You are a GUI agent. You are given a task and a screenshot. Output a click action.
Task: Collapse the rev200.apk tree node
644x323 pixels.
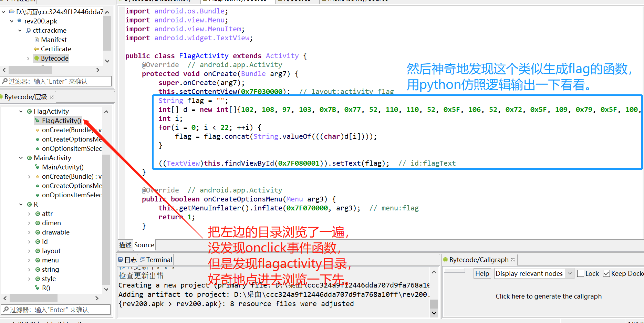12,21
